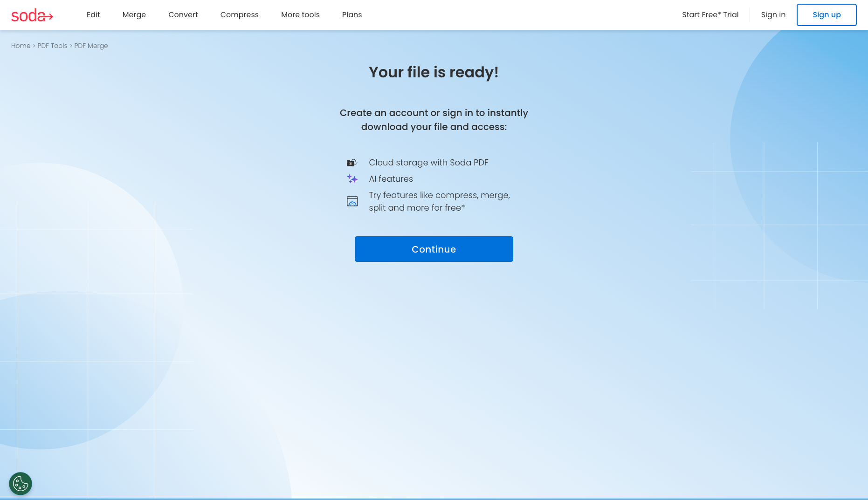Open the Merge menu
Screen dimensions: 868x500
point(134,15)
